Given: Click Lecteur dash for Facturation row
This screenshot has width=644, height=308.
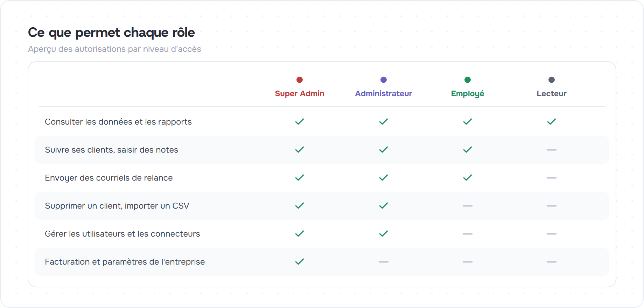Looking at the screenshot, I should (552, 262).
